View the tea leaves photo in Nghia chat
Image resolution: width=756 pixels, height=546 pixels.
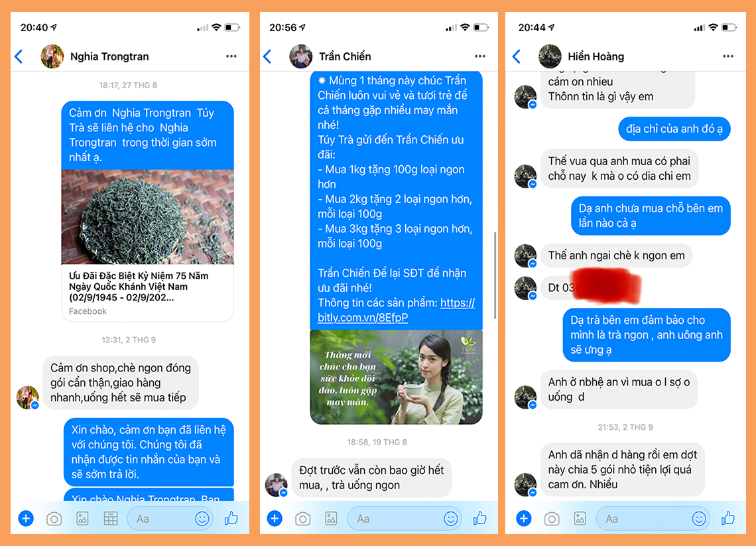(147, 217)
